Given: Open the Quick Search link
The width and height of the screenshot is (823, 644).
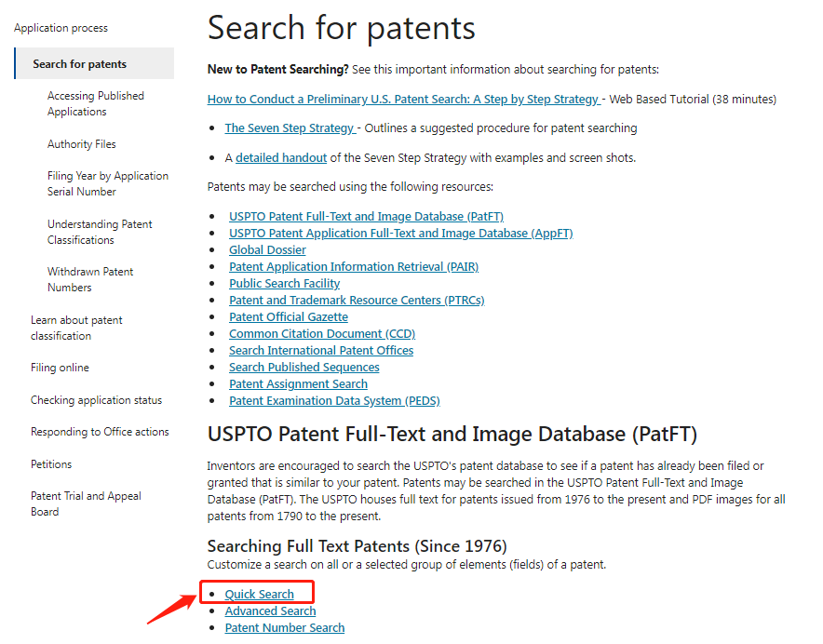Looking at the screenshot, I should point(259,595).
